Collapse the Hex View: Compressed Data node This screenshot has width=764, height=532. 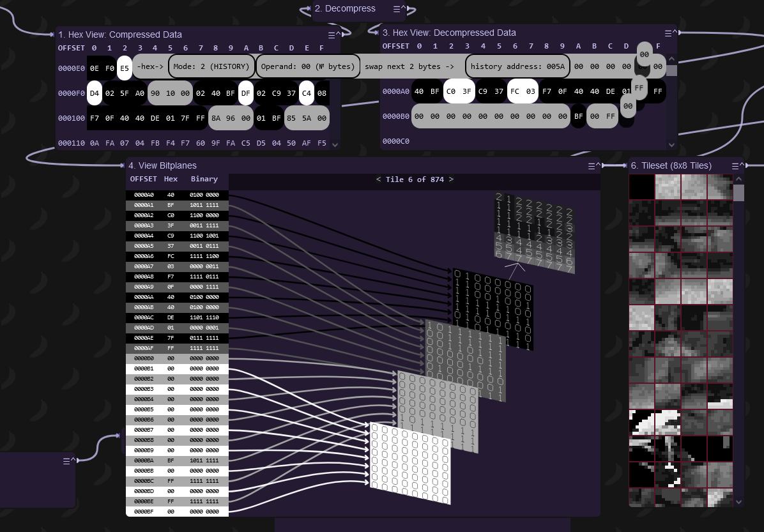[x=337, y=34]
